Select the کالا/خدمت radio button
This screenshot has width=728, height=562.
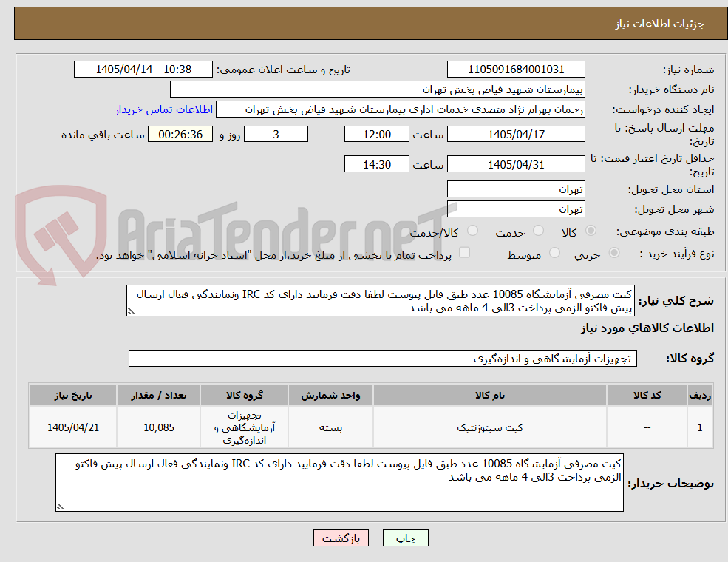pyautogui.click(x=472, y=231)
